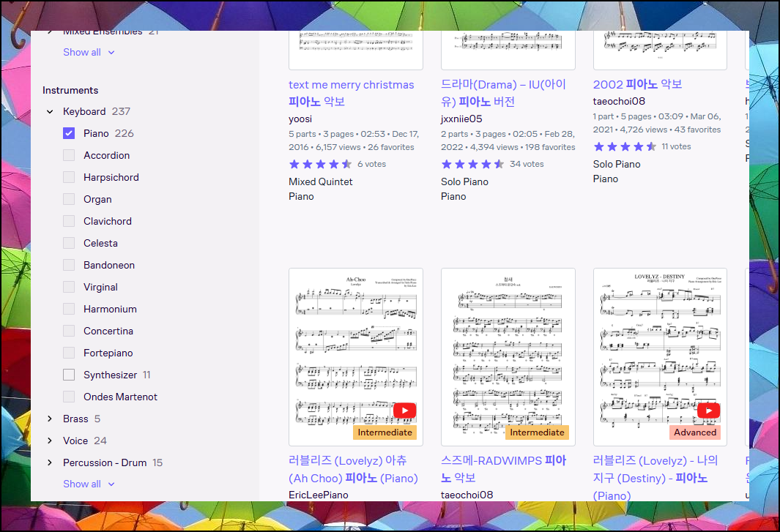Image resolution: width=780 pixels, height=532 pixels.
Task: Click the Brass 5 group label
Action: coord(81,419)
